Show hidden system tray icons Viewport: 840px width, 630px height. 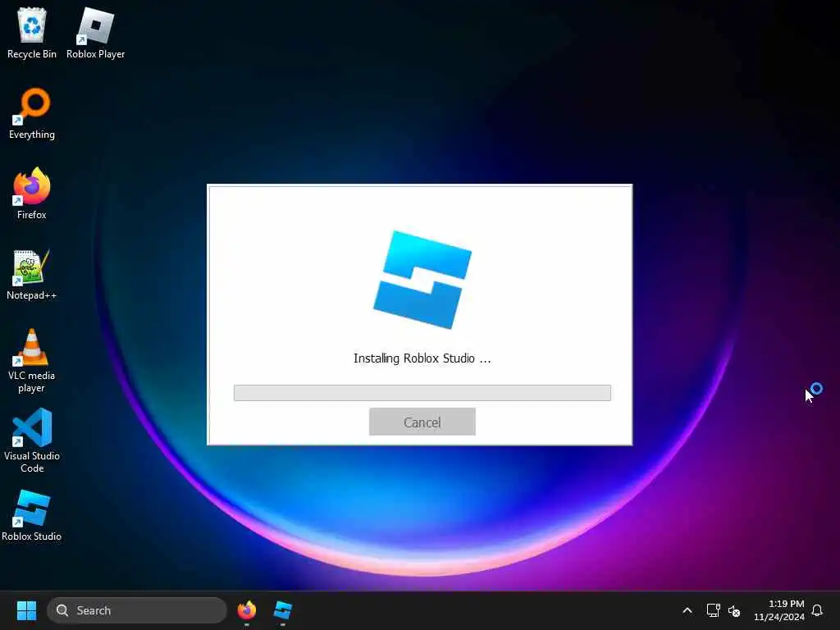tap(687, 610)
